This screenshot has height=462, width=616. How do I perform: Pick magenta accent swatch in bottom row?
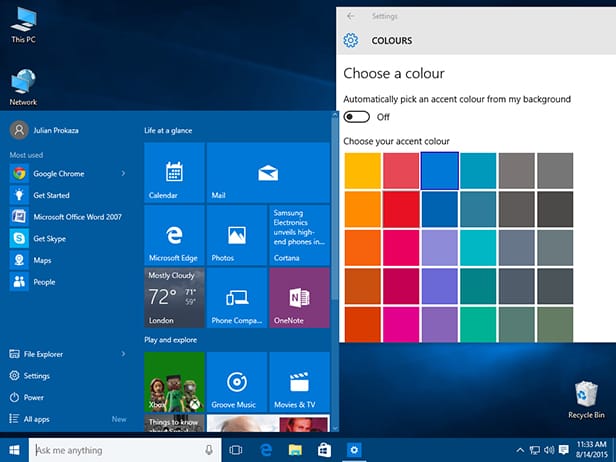tap(401, 324)
